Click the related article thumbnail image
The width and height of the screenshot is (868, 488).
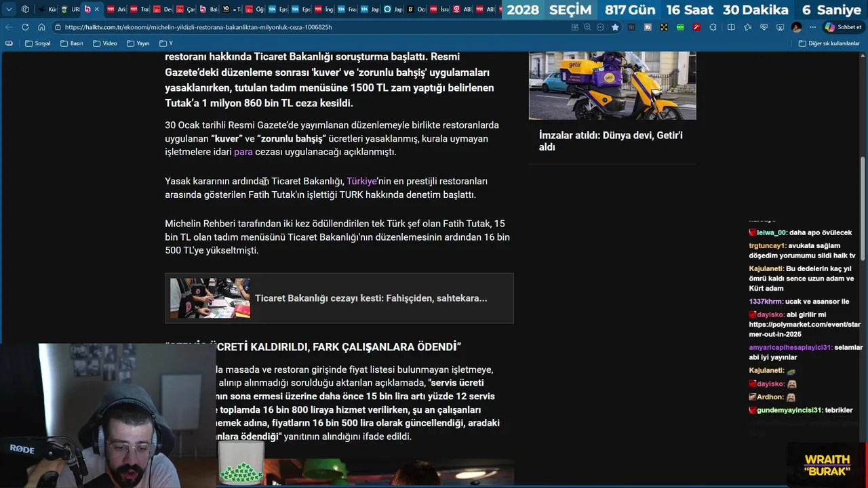(x=210, y=298)
